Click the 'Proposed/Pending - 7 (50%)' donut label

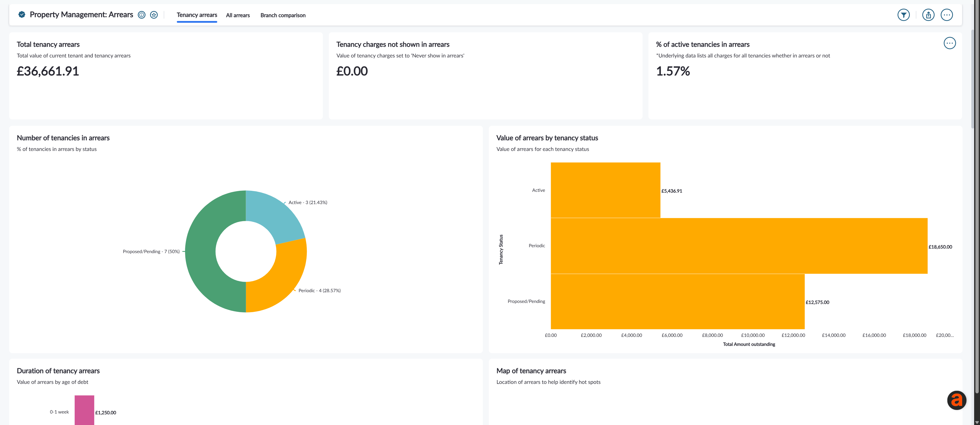pos(151,251)
